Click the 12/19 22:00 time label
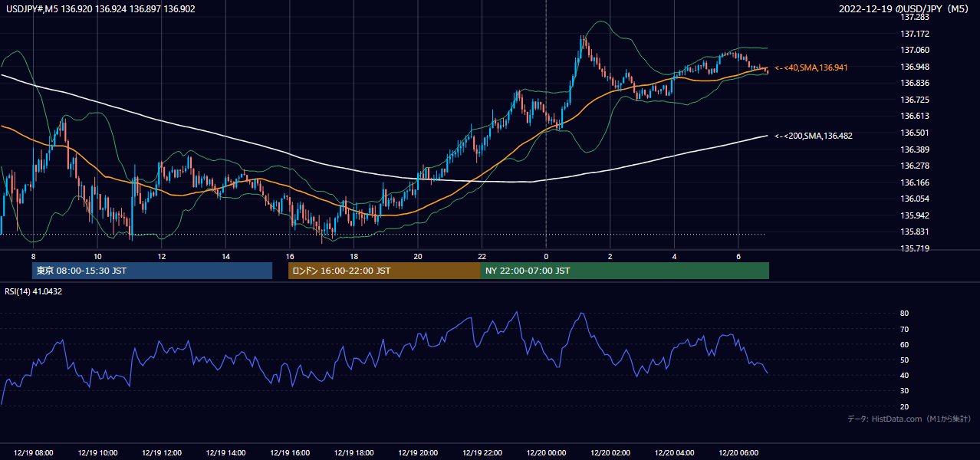This screenshot has width=980, height=460. click(x=482, y=453)
